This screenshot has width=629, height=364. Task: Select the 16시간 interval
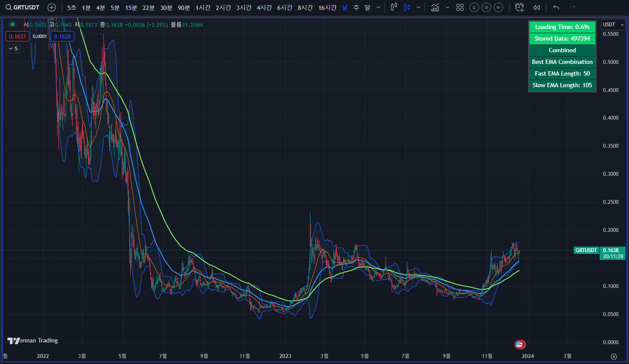point(327,7)
